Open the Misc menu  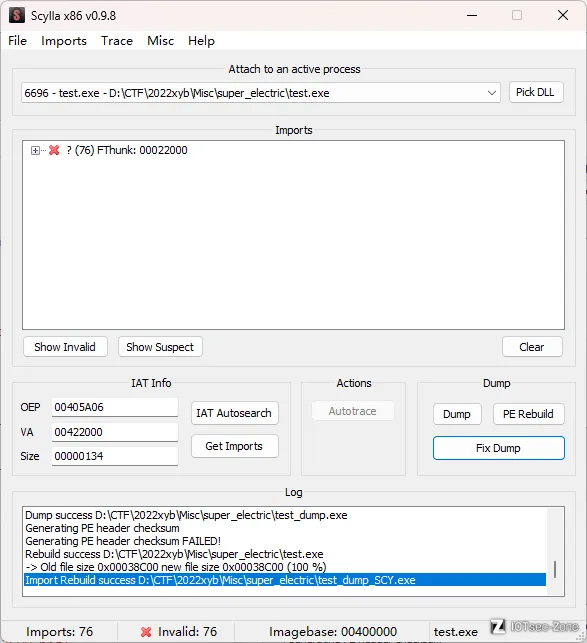(x=160, y=41)
